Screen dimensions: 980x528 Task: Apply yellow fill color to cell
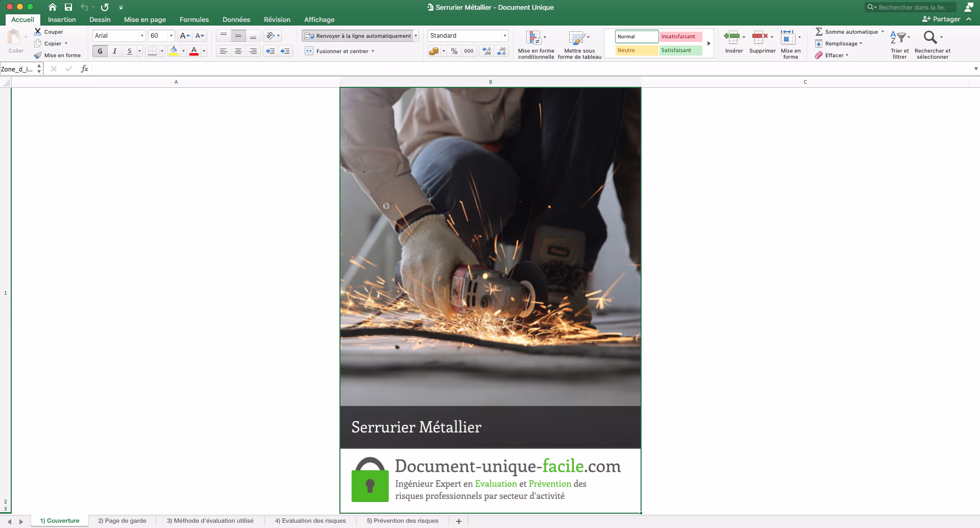[x=174, y=51]
